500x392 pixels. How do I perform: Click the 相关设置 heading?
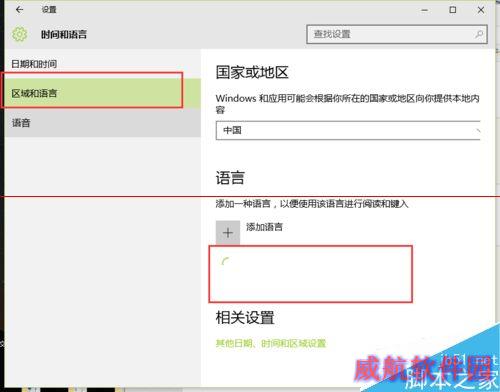[x=245, y=317]
